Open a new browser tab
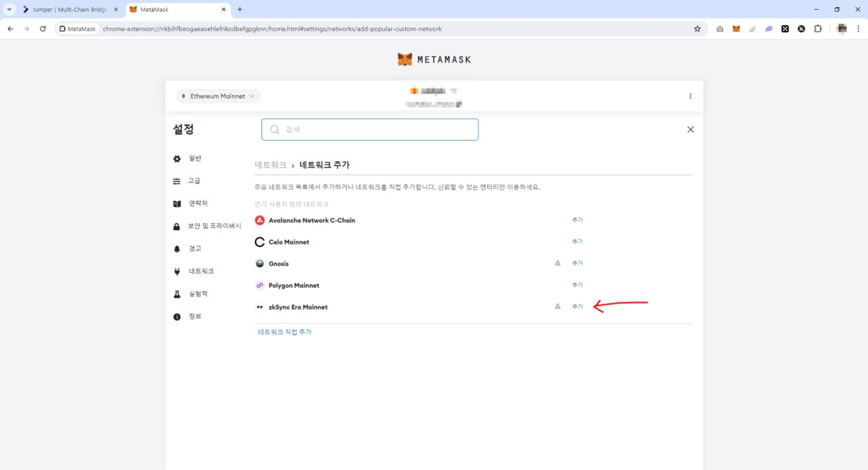 [x=240, y=10]
